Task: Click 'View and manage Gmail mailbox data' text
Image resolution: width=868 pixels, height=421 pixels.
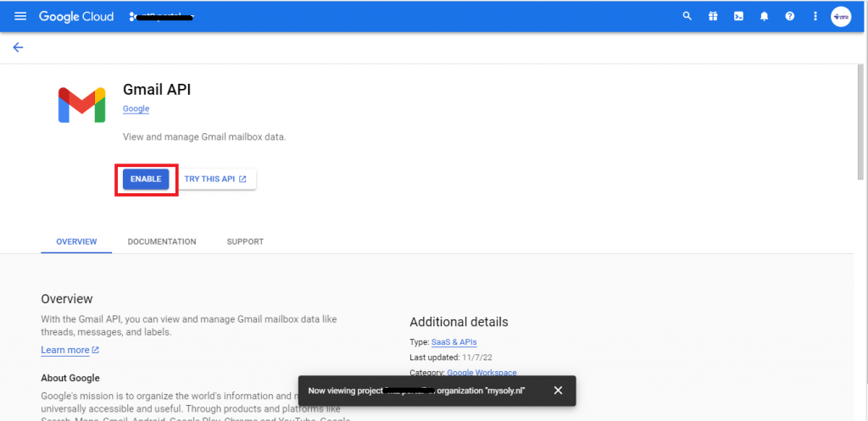Action: 204,136
